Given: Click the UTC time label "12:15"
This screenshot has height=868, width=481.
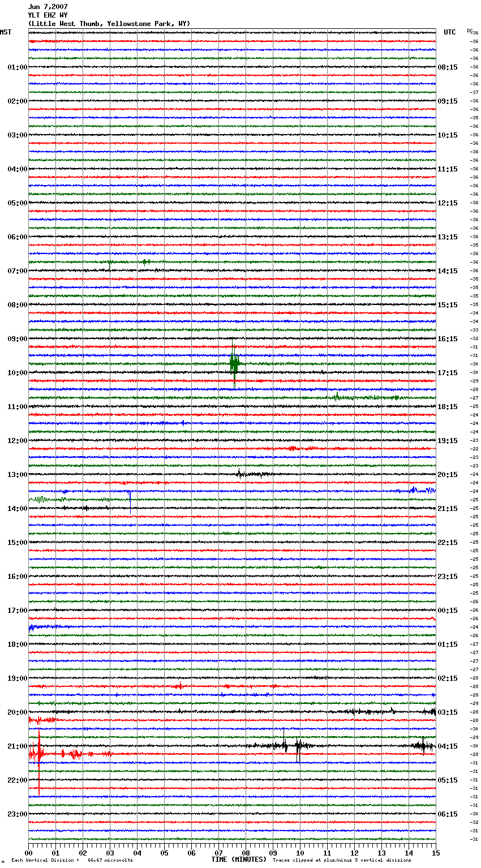Looking at the screenshot, I should (448, 203).
